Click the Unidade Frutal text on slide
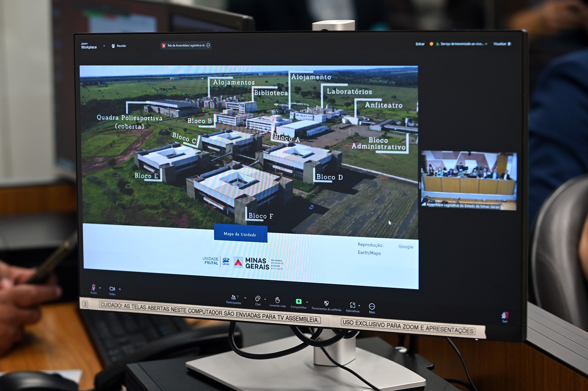This screenshot has width=588, height=391. click(x=210, y=261)
